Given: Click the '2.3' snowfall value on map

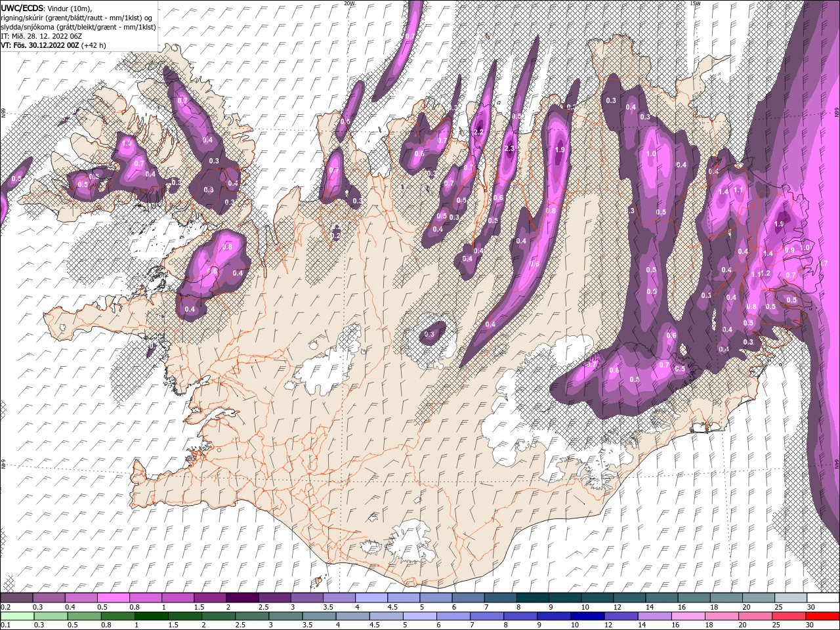Looking at the screenshot, I should pos(510,149).
